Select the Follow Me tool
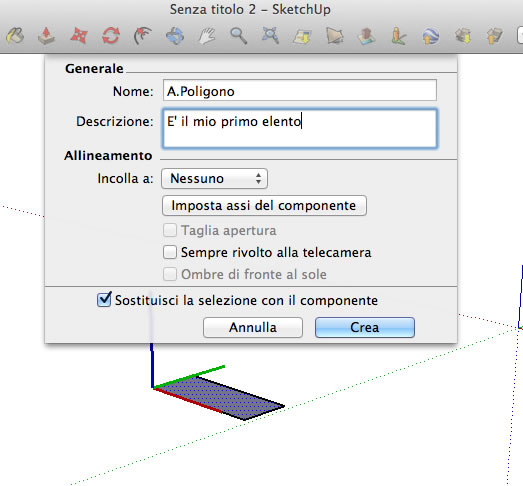Viewport: 523px width, 486px height. tap(143, 36)
